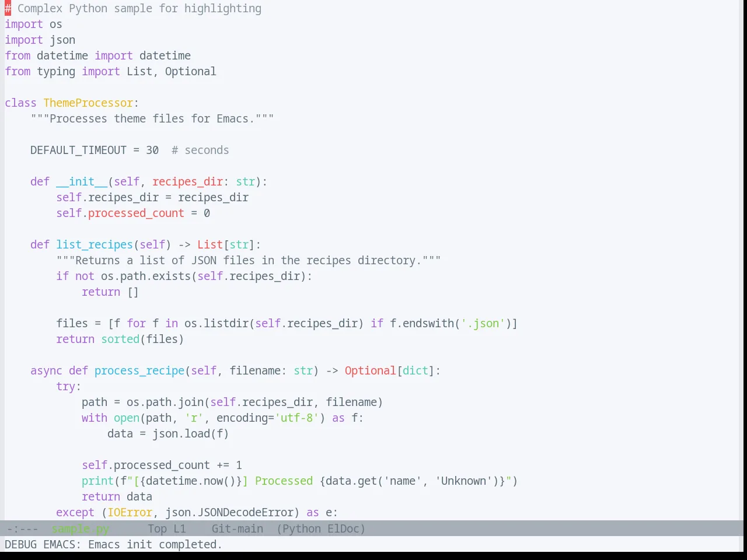747x560 pixels.
Task: Click the 'sorted' builtin call
Action: click(x=120, y=339)
